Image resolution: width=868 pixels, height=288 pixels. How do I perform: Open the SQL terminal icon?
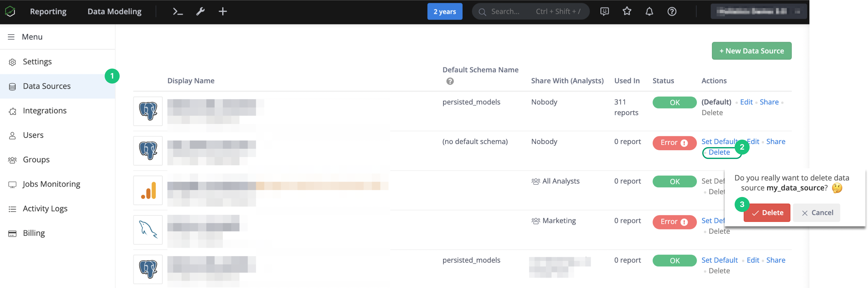(178, 12)
